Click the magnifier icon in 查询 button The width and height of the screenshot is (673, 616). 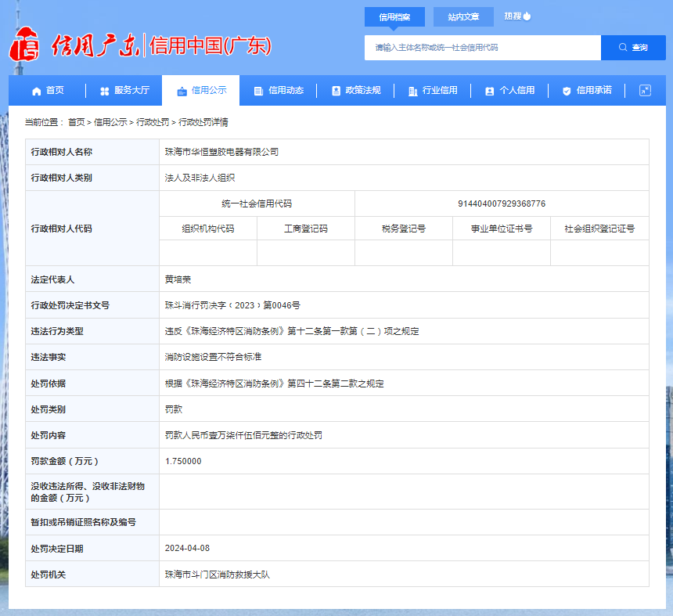(623, 47)
